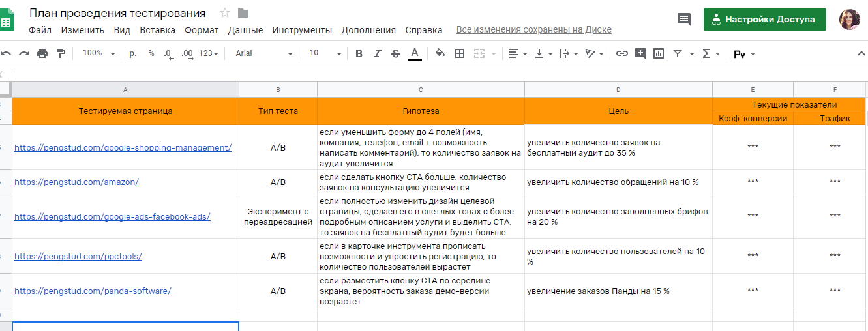Open the Изменить menu

[x=83, y=30]
